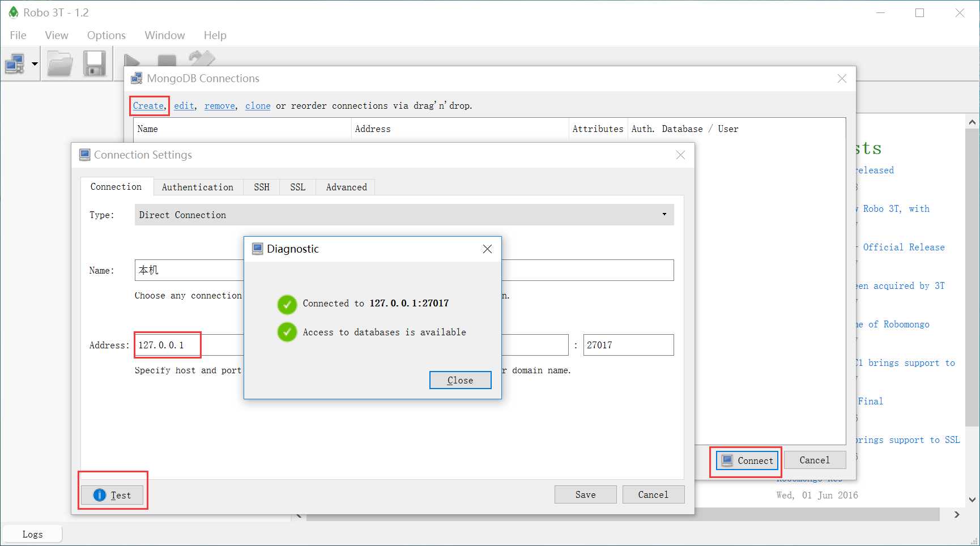Open the 'Robo 3T, with' blog link
Viewport: 980px width, 546px height.
896,209
